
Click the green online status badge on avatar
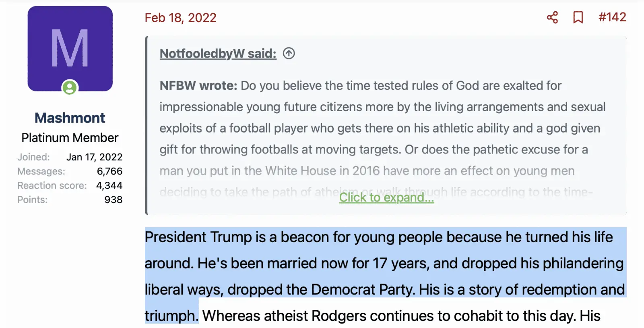(70, 87)
